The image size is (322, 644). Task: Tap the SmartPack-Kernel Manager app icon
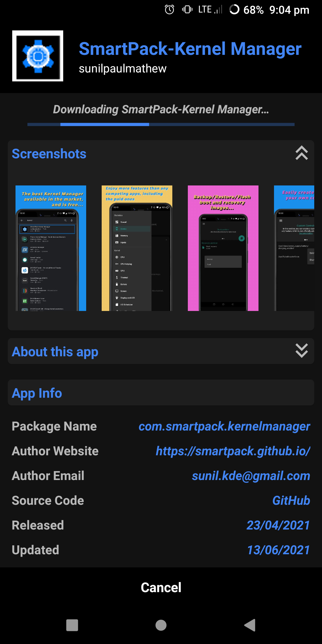click(38, 56)
